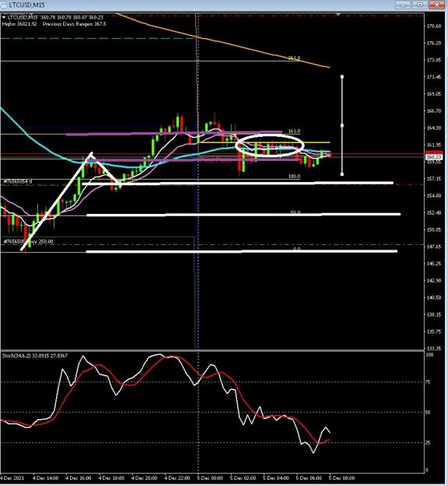Screen dimensions: 448x486
Task: Click the Fibonacci 100.0 level label
Action: (294, 177)
